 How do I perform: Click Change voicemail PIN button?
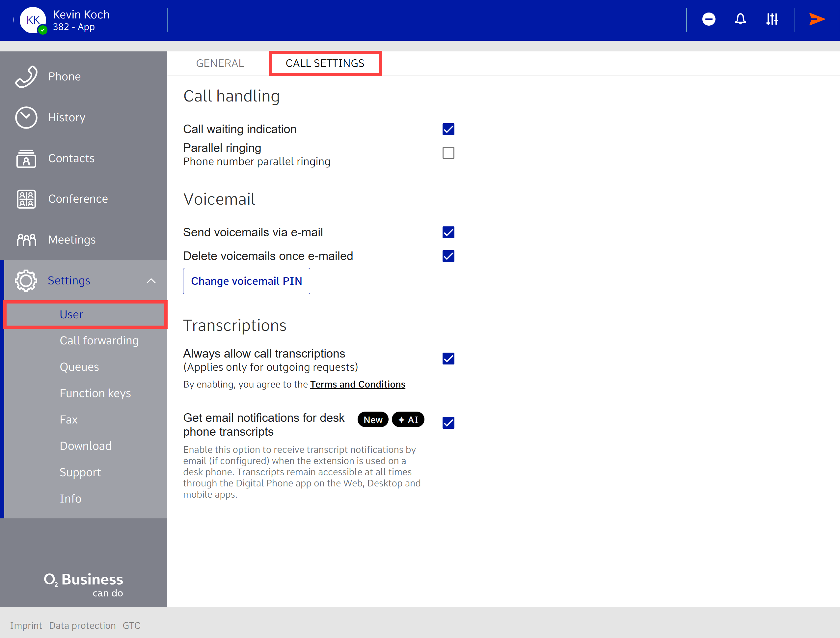point(246,281)
